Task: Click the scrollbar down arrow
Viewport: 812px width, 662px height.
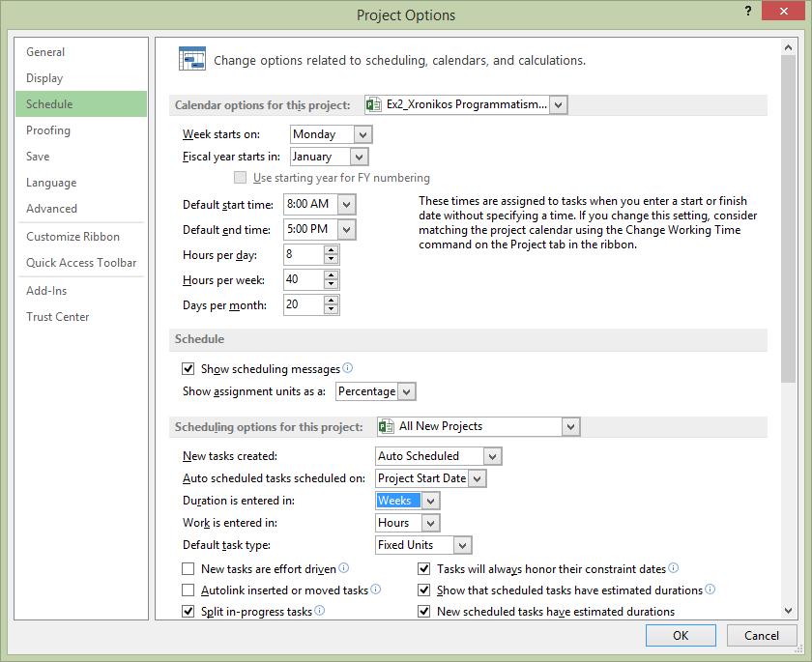Action: (x=788, y=611)
